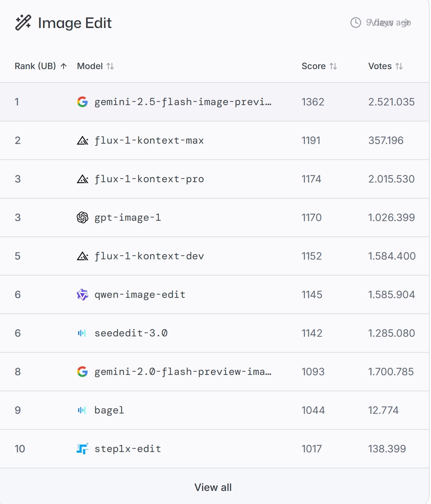This screenshot has height=504, width=431.
Task: Open the gpt-image-1 model name
Action: click(128, 217)
